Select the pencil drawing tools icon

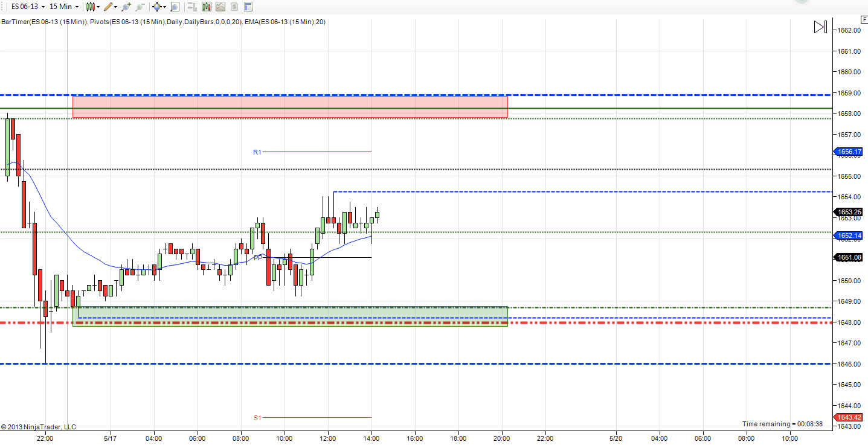[109, 7]
